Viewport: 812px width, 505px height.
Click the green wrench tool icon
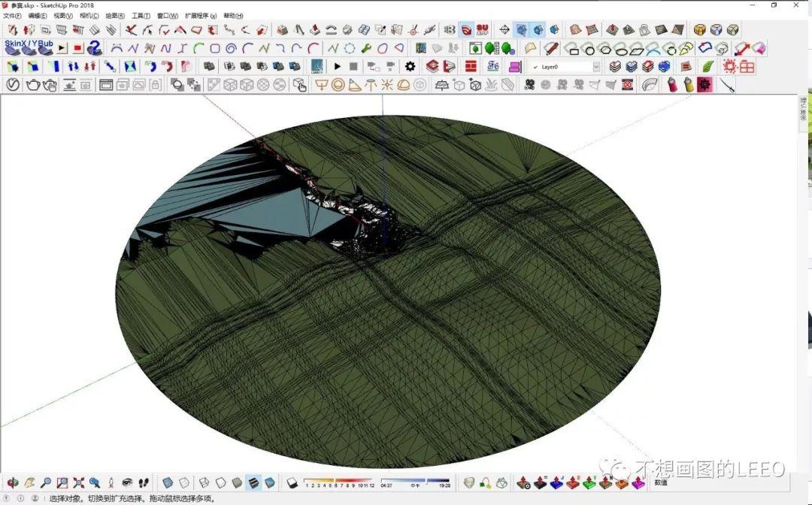pyautogui.click(x=366, y=49)
